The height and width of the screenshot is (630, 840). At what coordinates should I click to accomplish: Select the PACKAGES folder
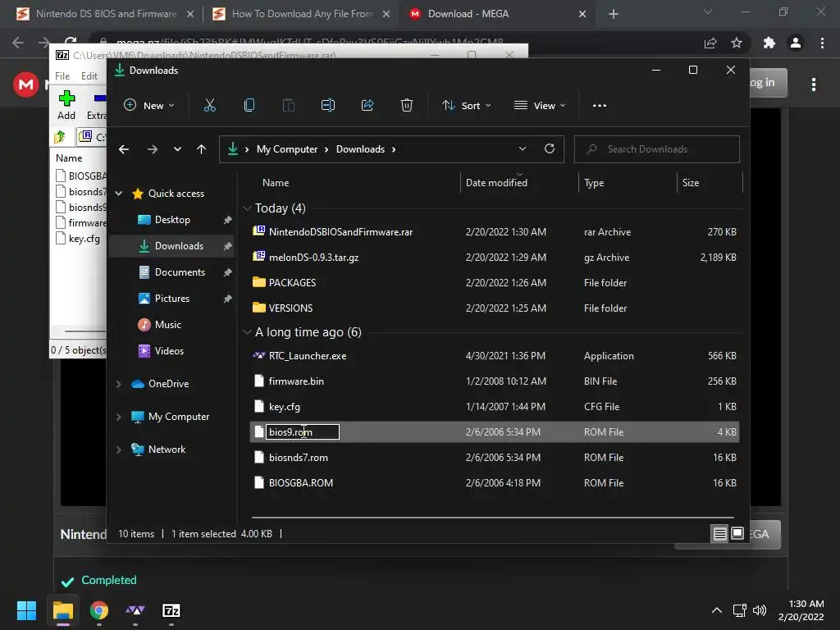coord(292,283)
